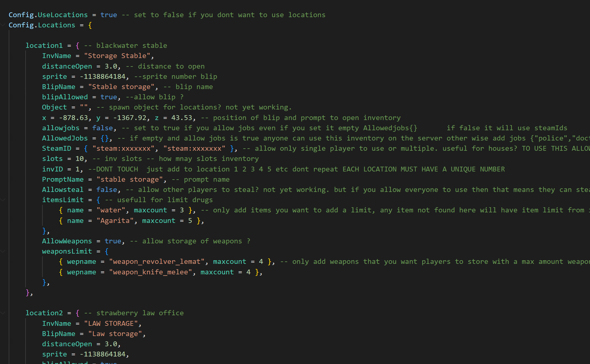Collapse the location2 block fold chevron
This screenshot has width=590, height=364.
pyautogui.click(x=3, y=313)
